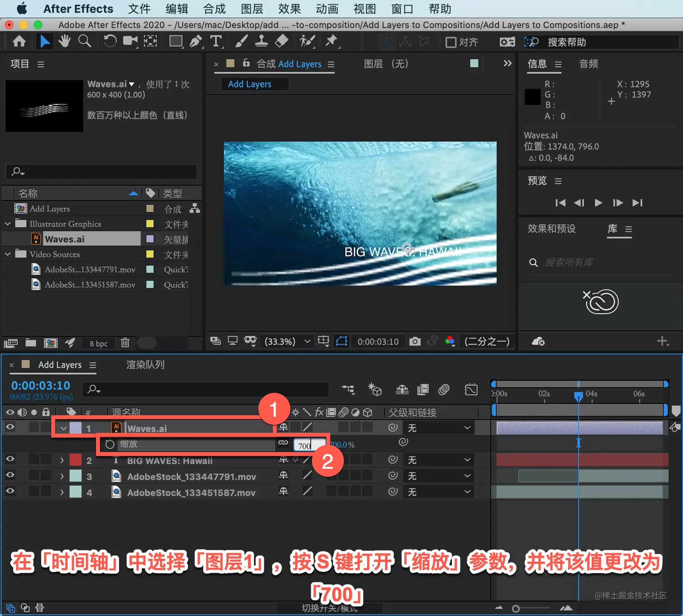This screenshot has height=616, width=683.
Task: Select the Zoom magnifier tool
Action: 84,42
